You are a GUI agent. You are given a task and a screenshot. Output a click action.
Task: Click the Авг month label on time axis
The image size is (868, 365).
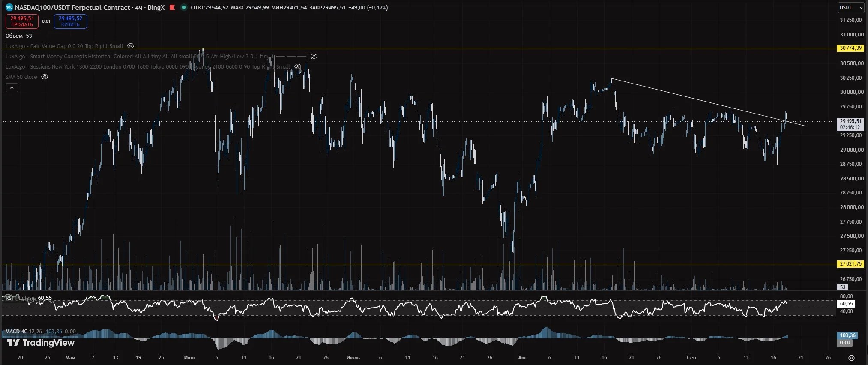(522, 357)
